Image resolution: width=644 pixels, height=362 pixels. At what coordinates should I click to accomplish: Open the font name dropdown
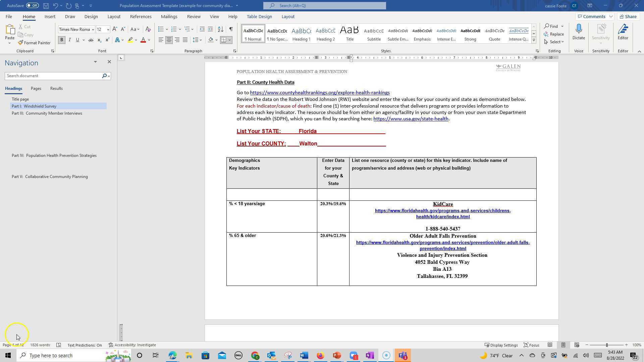tap(94, 29)
